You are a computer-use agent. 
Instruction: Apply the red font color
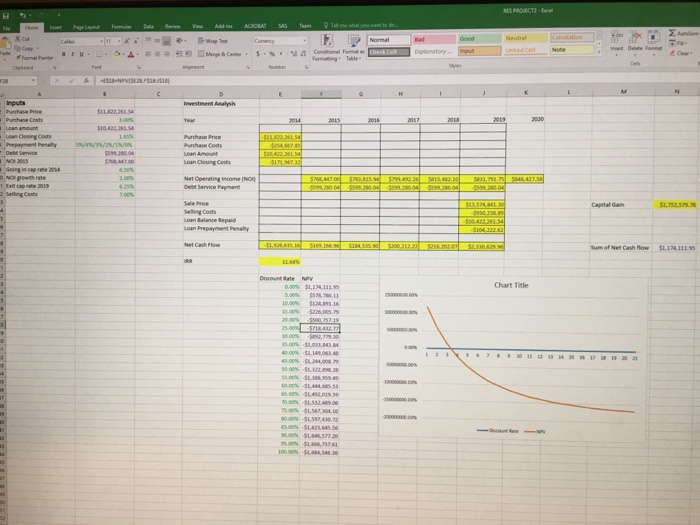(131, 54)
